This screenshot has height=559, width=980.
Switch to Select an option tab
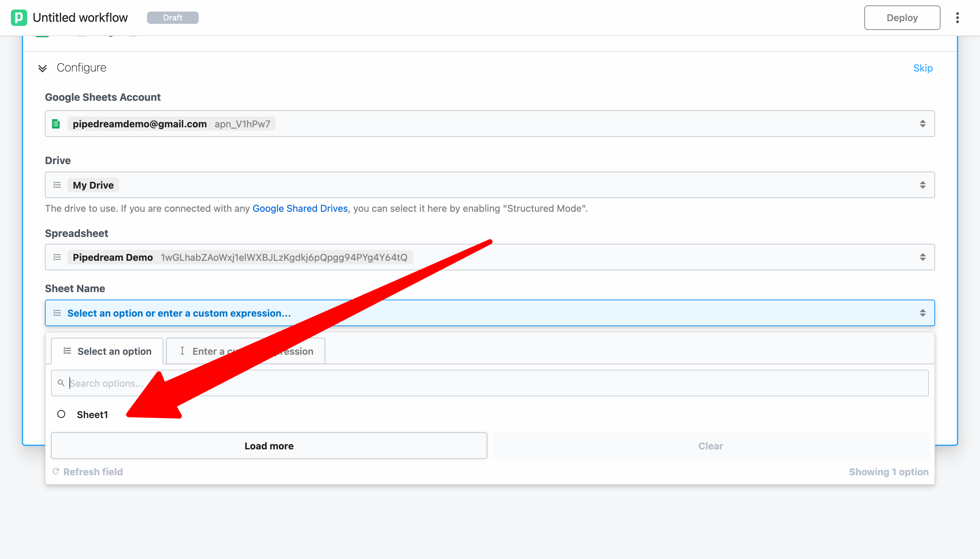tap(107, 351)
